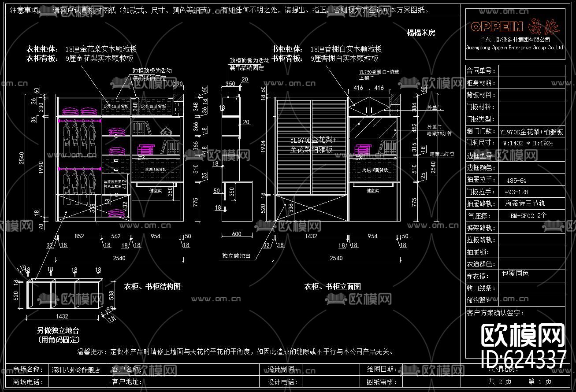Image resolution: width=576 pixels, height=392 pixels.
Task: Click the '广东·欧派企业集团有限公司' company name
Action: click(515, 40)
